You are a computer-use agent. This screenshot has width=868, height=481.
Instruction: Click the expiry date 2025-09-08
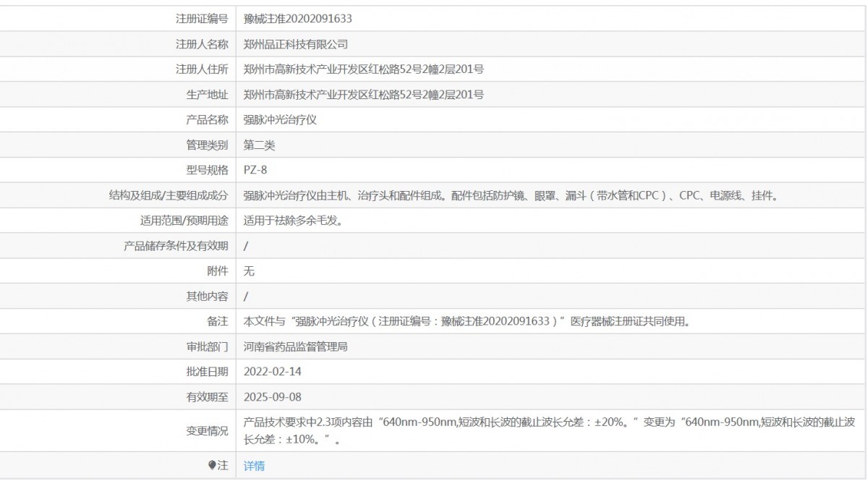point(272,397)
